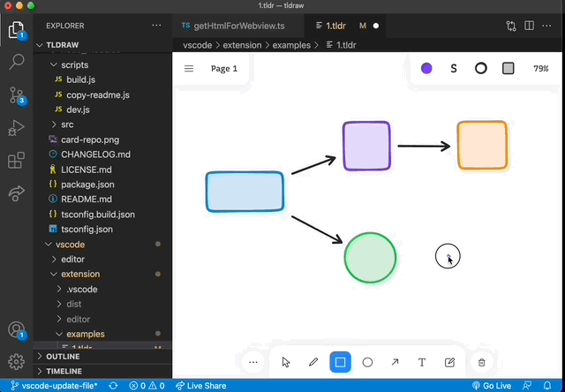The image size is (565, 392).
Task: Open the Accounts icon
Action: click(x=17, y=329)
